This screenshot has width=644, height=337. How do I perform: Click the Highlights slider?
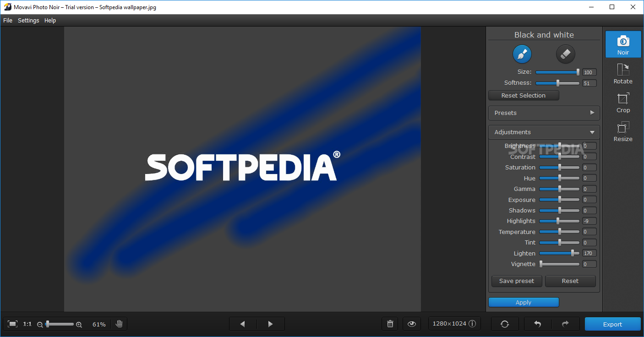tap(559, 221)
